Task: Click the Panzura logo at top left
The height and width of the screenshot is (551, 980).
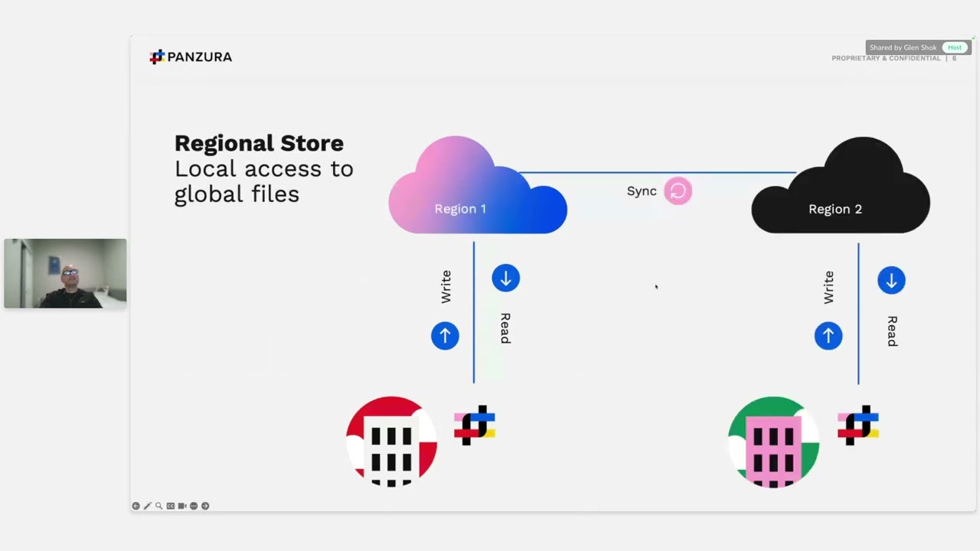Action: [191, 57]
